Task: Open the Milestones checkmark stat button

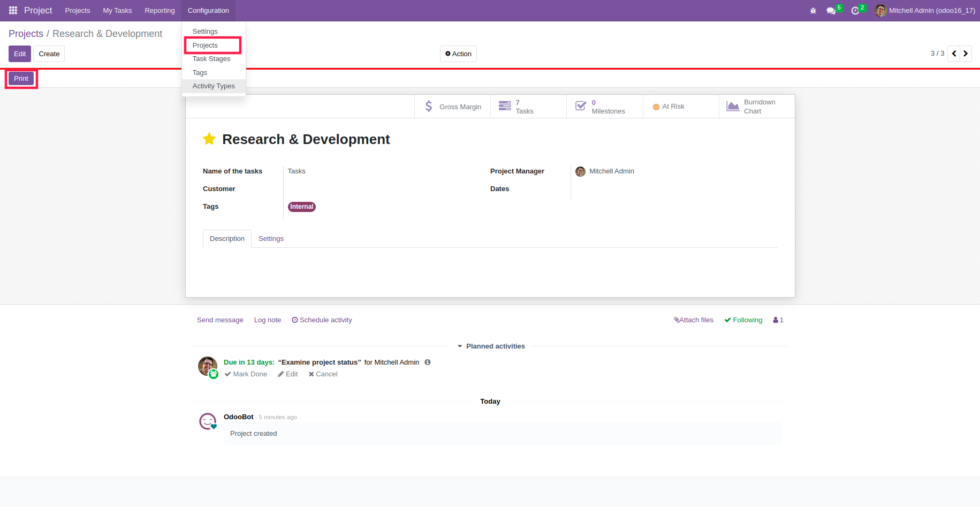Action: tap(604, 107)
